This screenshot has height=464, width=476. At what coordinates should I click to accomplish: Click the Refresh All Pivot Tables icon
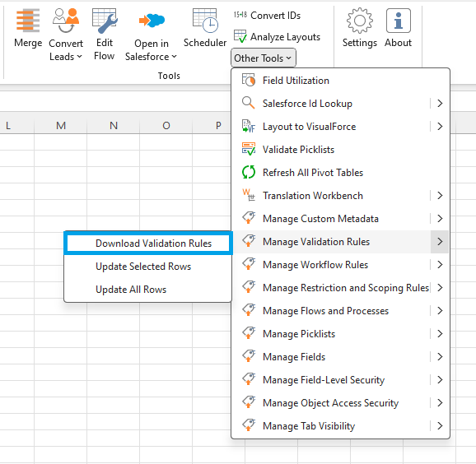249,172
